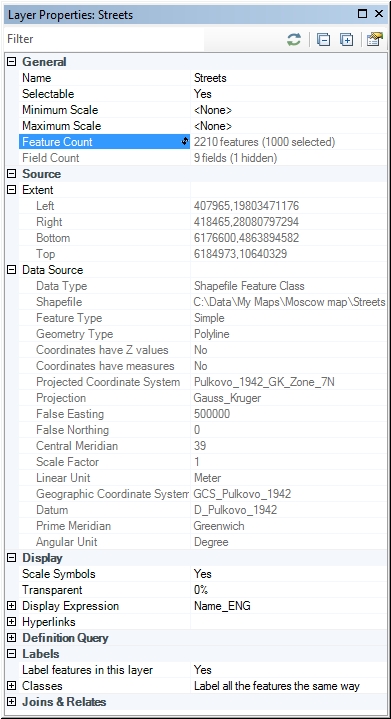Screen dimensions: 391x719
Task: Toggle the Scale Symbols Yes value
Action: 288,574
